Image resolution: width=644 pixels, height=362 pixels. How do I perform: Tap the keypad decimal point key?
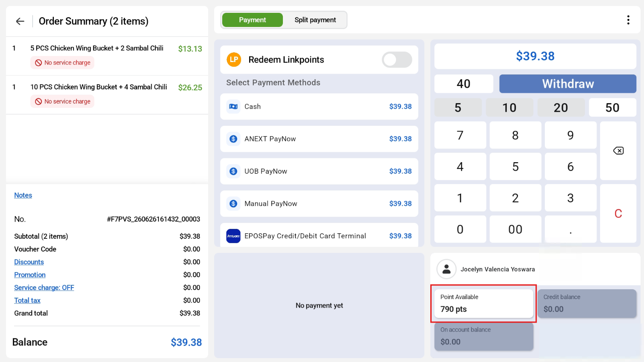pyautogui.click(x=570, y=229)
